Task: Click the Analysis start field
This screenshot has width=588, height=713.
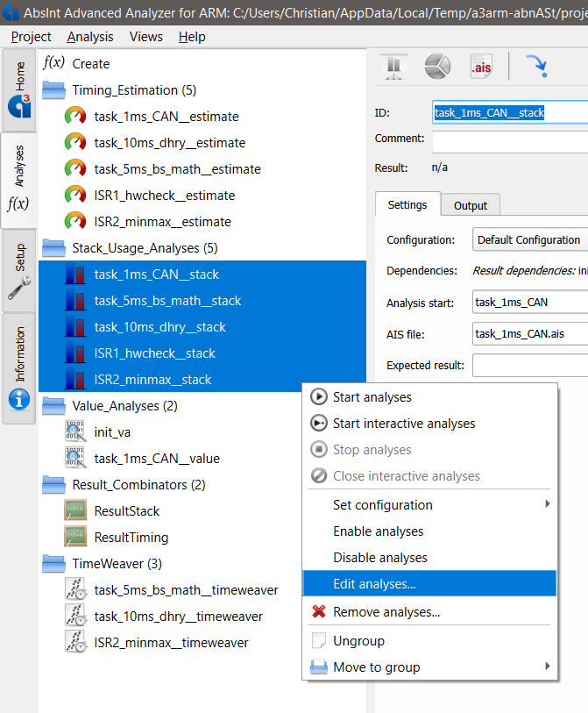Action: tap(530, 302)
